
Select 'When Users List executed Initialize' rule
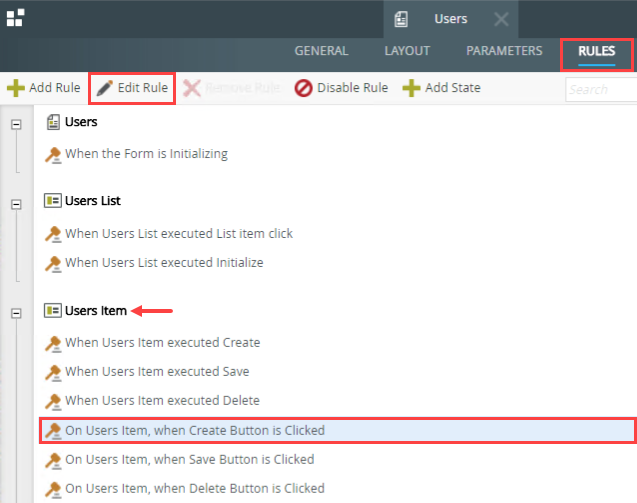pos(165,263)
